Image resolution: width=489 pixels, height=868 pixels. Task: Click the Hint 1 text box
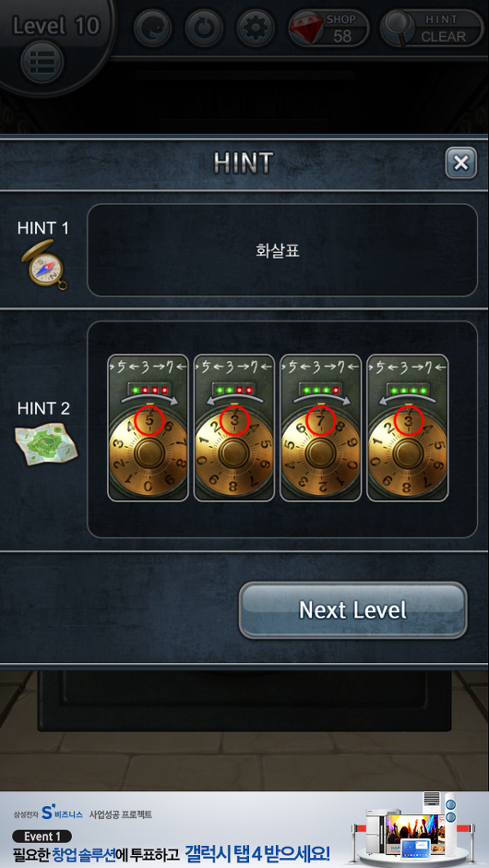click(282, 250)
